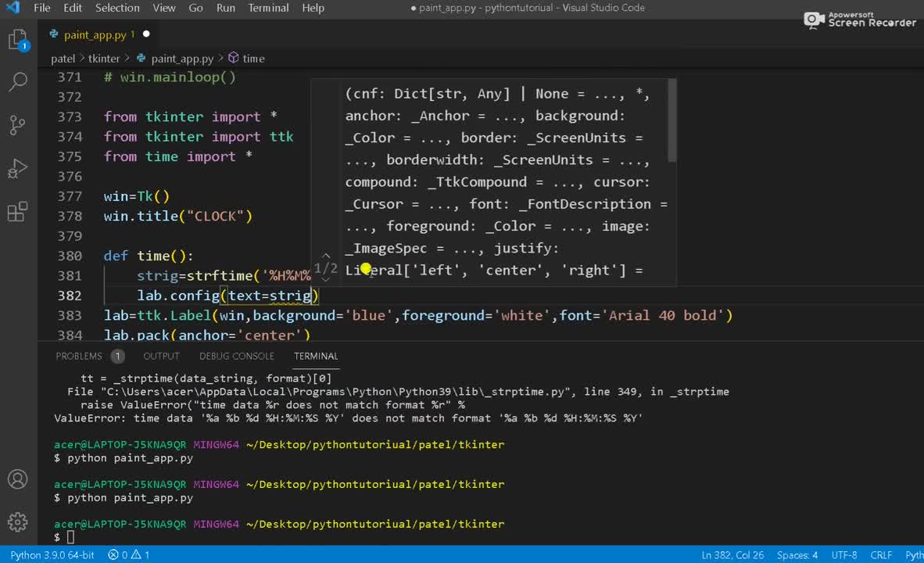
Task: Click CRLF end-of-line status item
Action: pyautogui.click(x=881, y=554)
